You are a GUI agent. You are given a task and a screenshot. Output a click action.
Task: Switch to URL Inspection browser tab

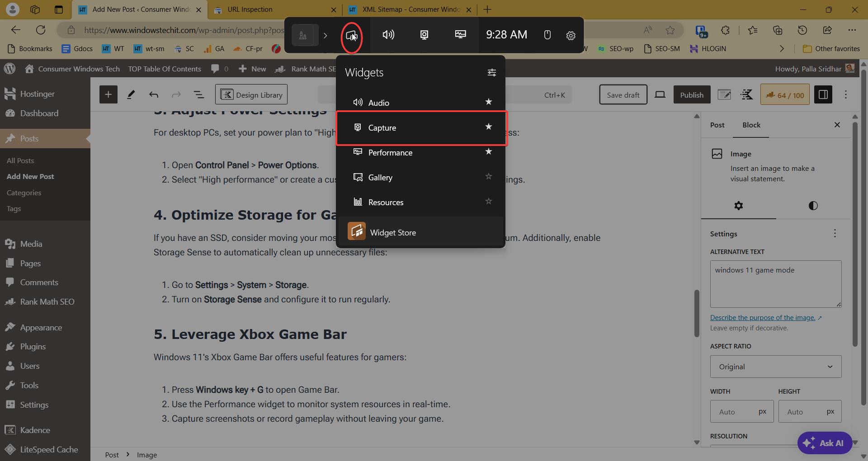point(275,9)
